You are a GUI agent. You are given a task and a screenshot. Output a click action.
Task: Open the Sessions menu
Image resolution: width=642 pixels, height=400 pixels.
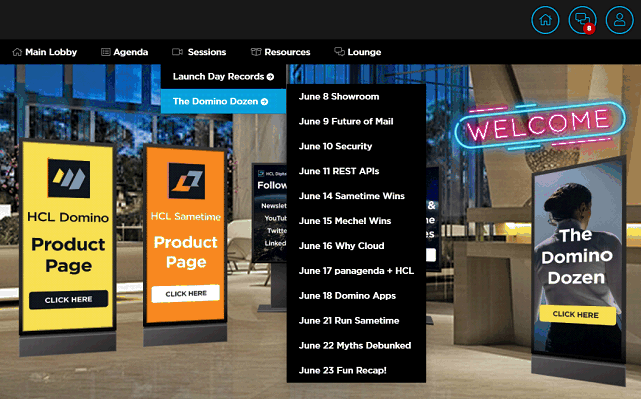(199, 52)
